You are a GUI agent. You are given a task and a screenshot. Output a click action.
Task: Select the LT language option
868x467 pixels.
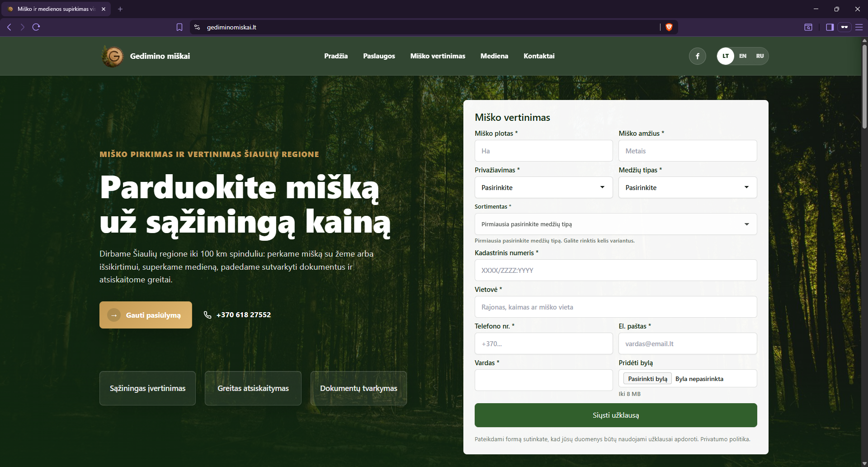coord(726,56)
